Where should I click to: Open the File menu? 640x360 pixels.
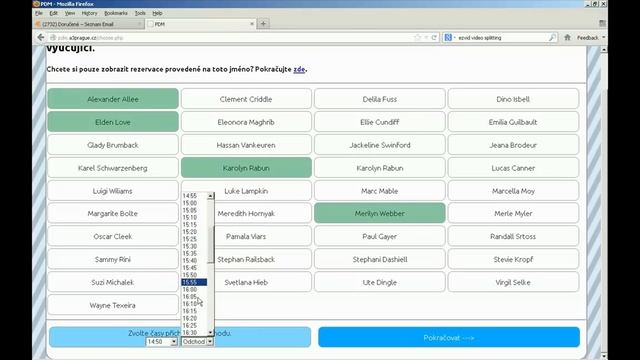pyautogui.click(x=39, y=13)
